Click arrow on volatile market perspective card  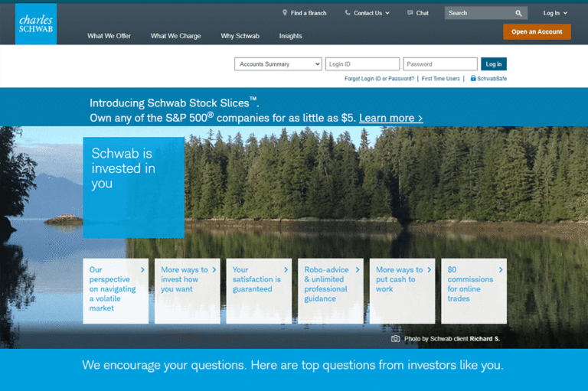(x=142, y=269)
